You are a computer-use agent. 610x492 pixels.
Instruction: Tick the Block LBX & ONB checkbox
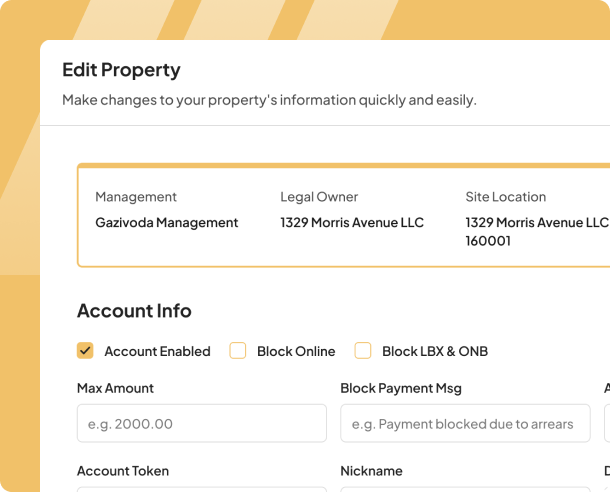363,351
